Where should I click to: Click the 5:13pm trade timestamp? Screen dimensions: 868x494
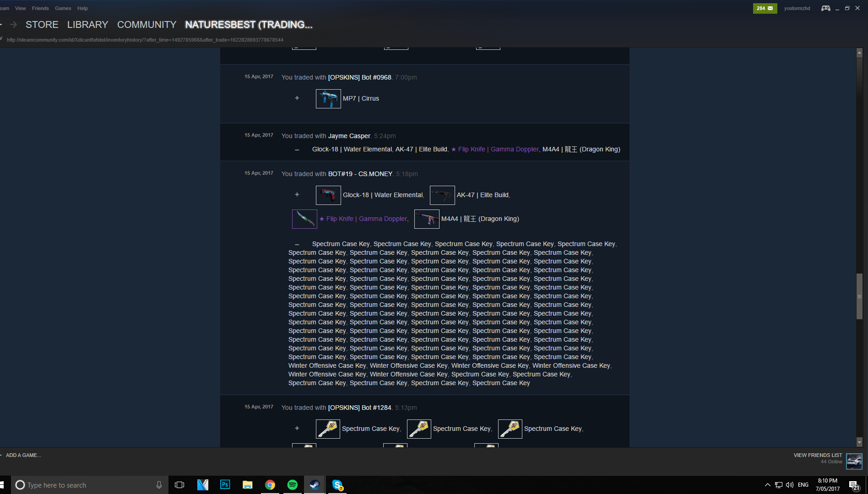(x=406, y=408)
